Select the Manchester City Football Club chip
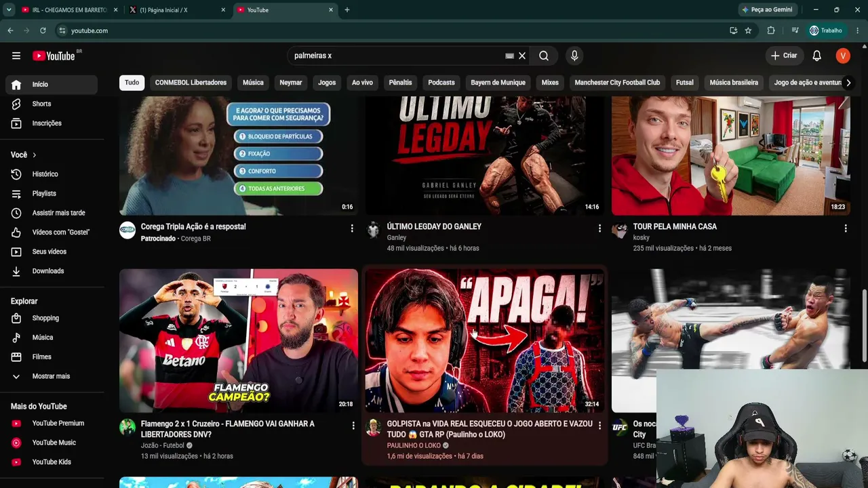Viewport: 868px width, 488px height. (617, 83)
